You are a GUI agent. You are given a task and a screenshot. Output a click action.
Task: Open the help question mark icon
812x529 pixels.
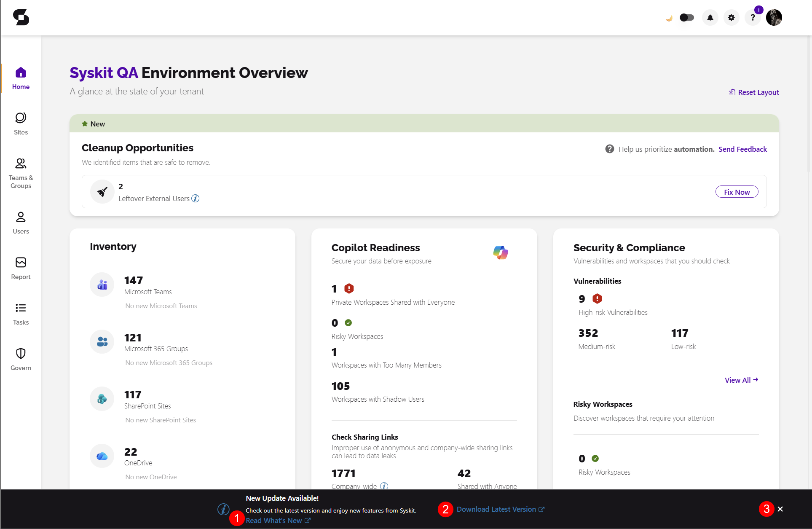(x=753, y=17)
